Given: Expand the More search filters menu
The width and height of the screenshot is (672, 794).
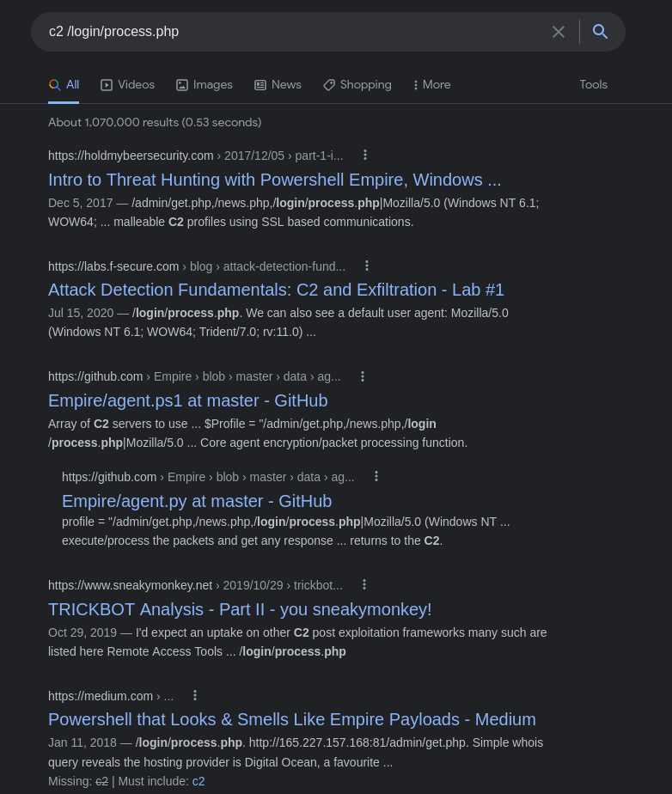Looking at the screenshot, I should [x=431, y=85].
